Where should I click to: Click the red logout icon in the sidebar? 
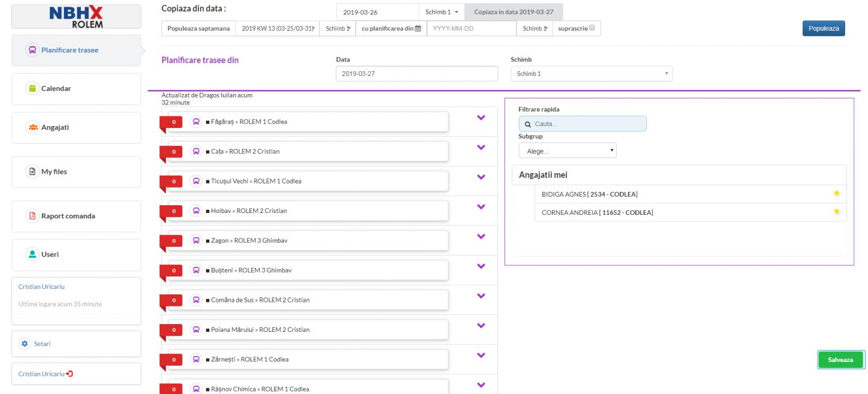(x=69, y=374)
